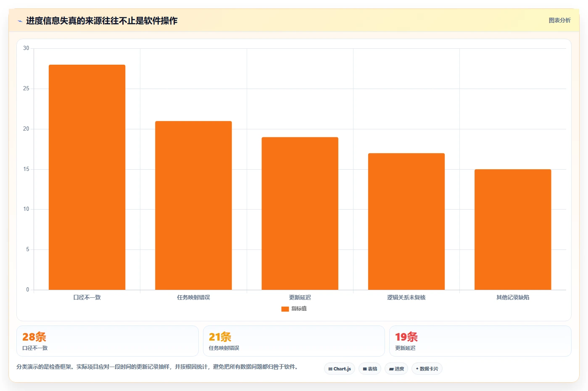Click the 进度 tag chip

pyautogui.click(x=396, y=369)
